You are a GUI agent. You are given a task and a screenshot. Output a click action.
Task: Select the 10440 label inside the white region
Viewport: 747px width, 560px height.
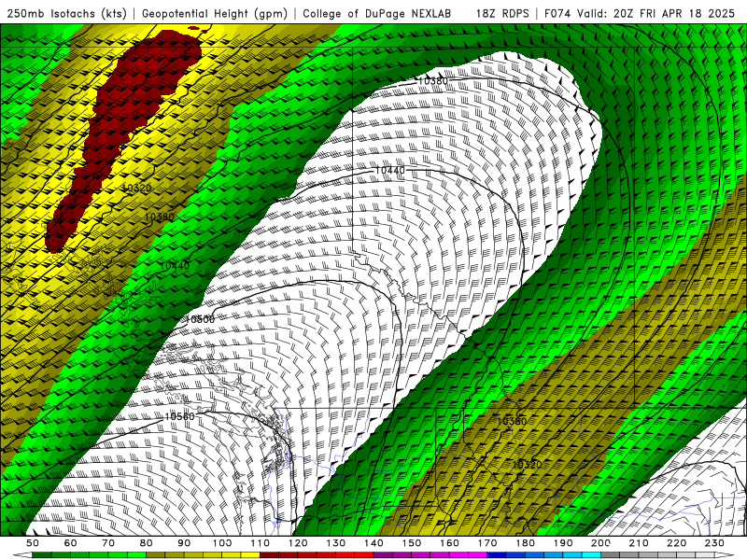(390, 170)
